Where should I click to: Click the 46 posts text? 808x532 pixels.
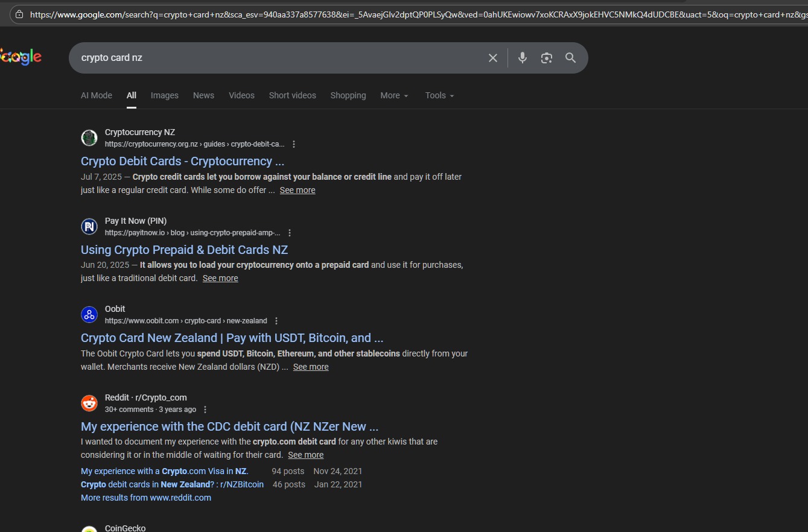[289, 484]
